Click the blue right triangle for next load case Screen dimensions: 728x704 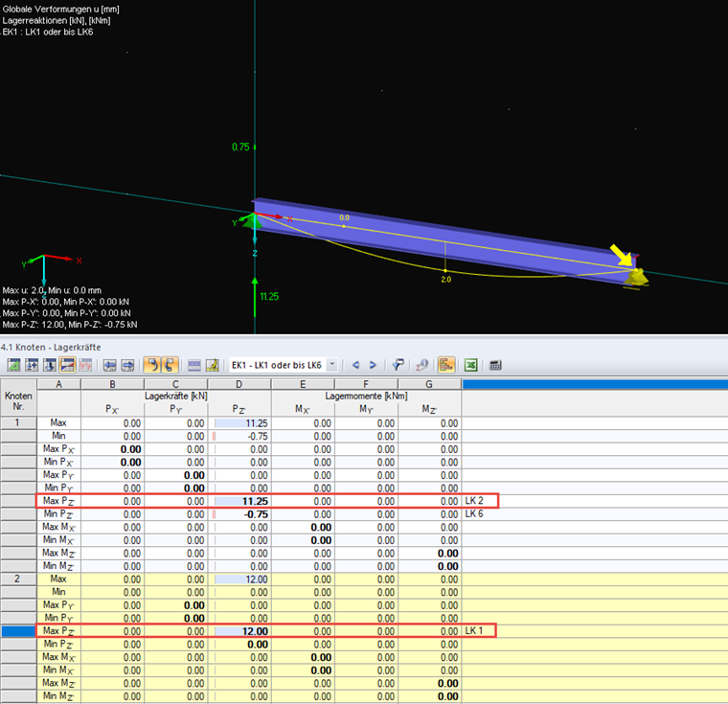coord(373,365)
